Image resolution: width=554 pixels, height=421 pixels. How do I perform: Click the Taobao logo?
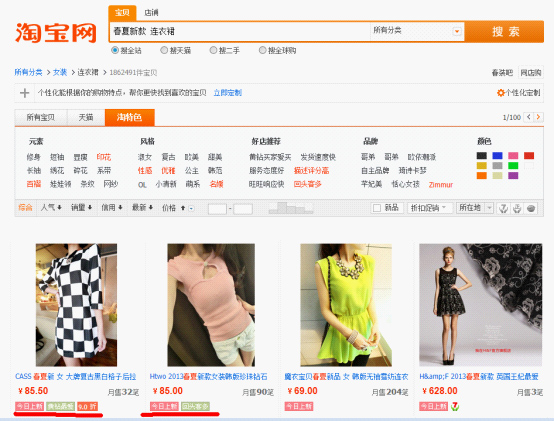[55, 33]
